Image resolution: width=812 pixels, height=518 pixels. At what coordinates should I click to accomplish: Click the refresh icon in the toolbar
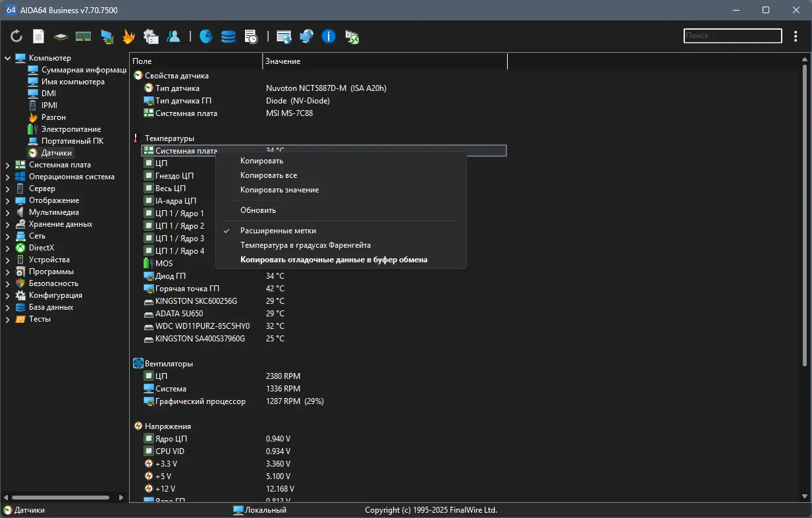tap(16, 36)
